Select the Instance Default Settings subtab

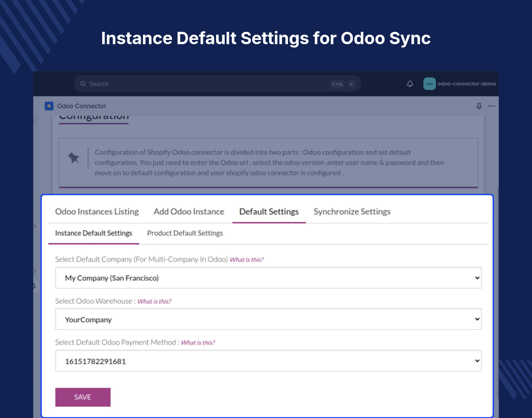click(94, 233)
